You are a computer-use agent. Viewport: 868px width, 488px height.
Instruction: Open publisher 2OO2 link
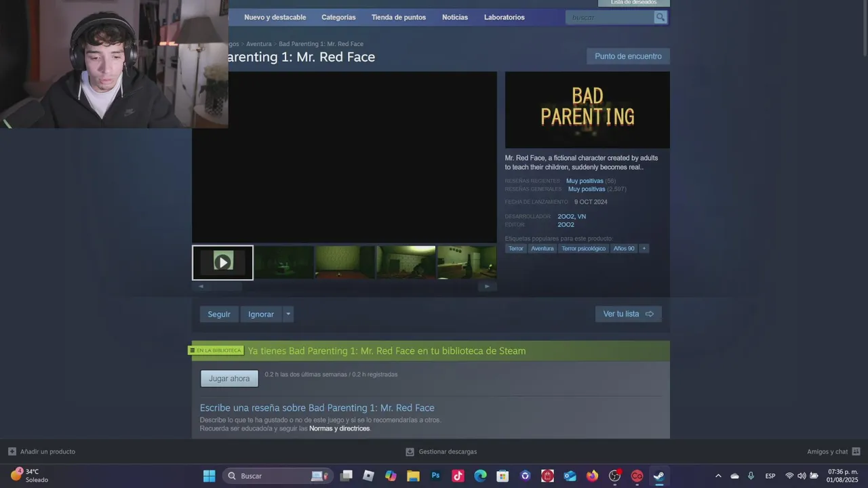pos(566,224)
